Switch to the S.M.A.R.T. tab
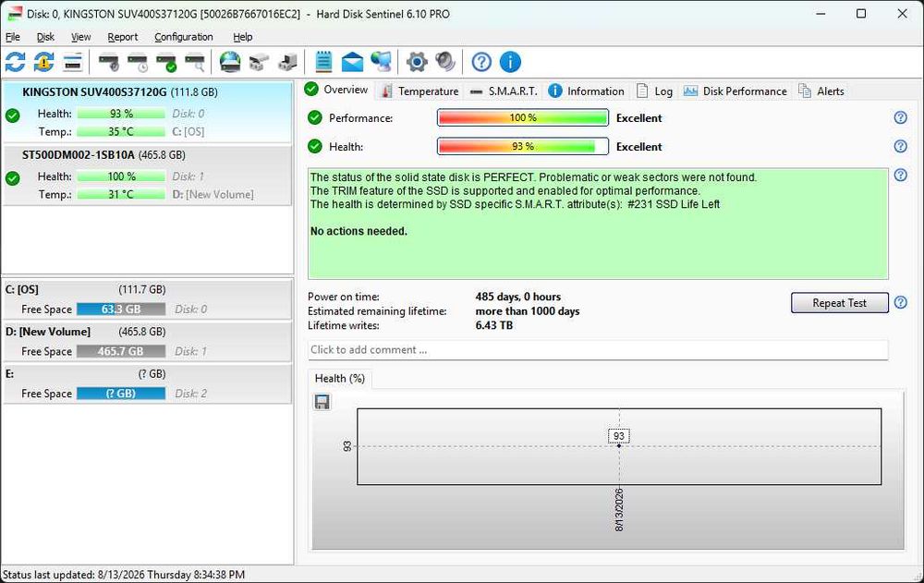 [504, 91]
